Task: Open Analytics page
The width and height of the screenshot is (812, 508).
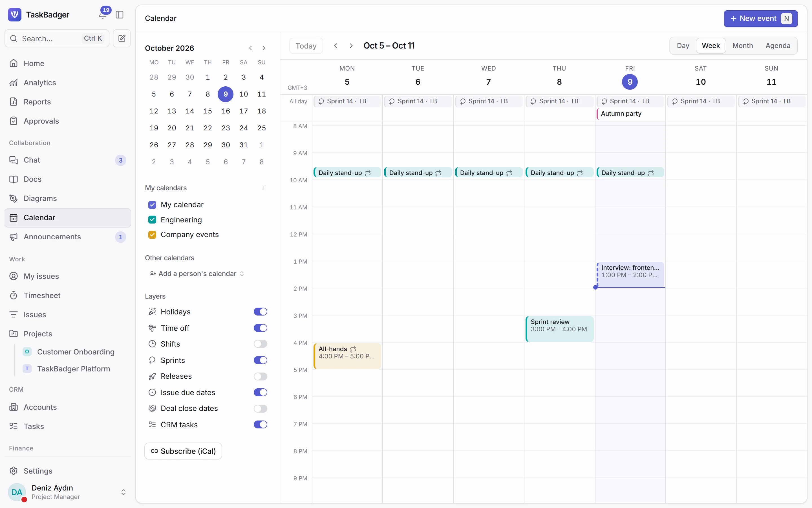Action: click(67, 82)
